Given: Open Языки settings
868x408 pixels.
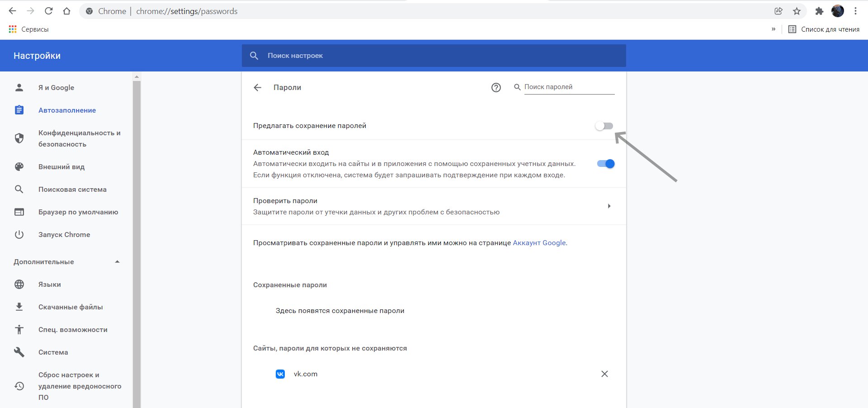Looking at the screenshot, I should pyautogui.click(x=49, y=284).
